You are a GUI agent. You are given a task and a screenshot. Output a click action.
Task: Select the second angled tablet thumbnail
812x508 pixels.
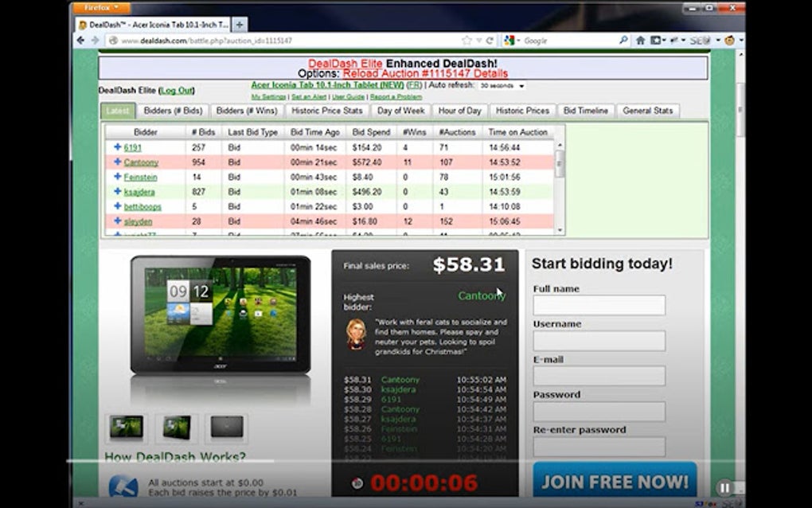[x=177, y=428]
